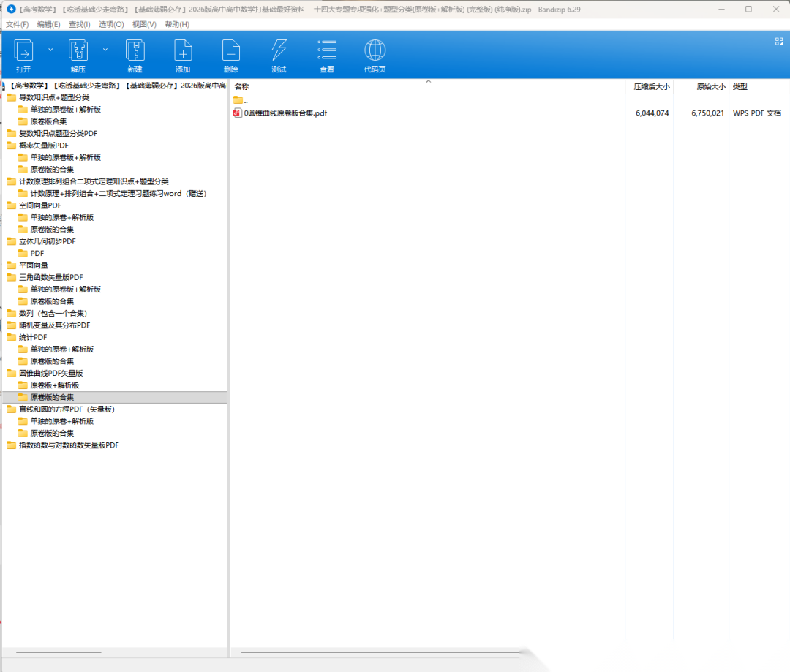Click the grid view icon at top right
The width and height of the screenshot is (790, 672).
coord(779,42)
